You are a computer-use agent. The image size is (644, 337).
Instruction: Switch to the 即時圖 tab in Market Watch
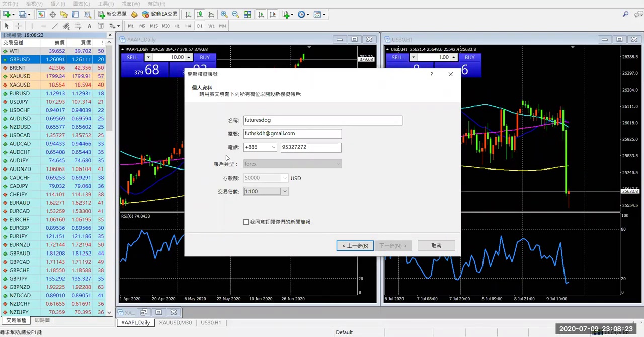tap(42, 320)
